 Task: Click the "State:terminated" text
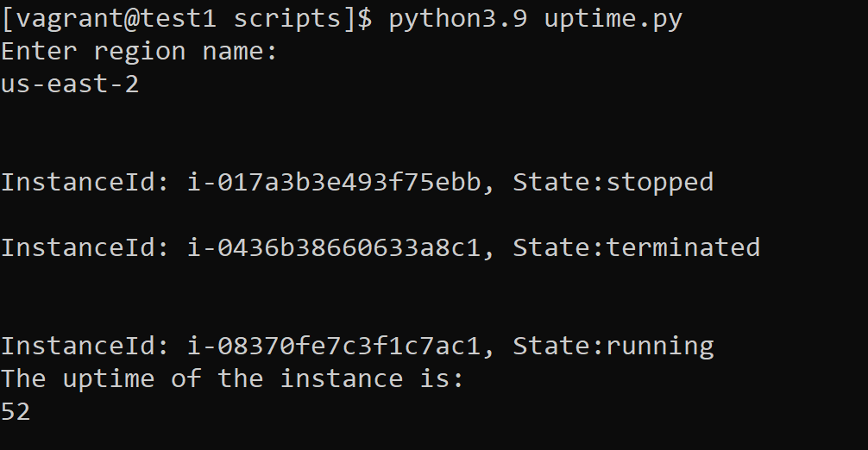tap(637, 248)
